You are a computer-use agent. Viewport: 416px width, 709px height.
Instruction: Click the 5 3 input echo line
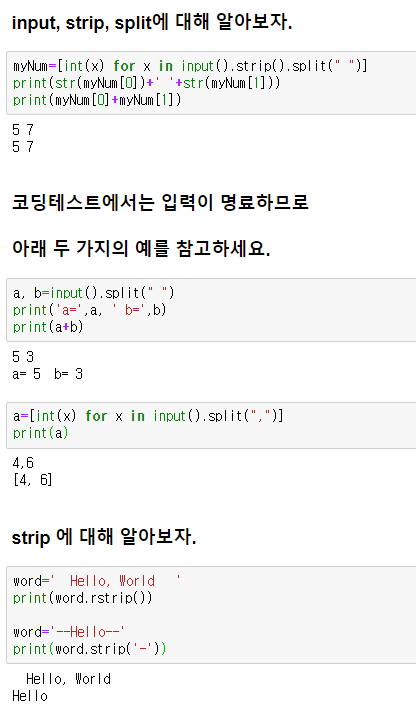point(23,357)
